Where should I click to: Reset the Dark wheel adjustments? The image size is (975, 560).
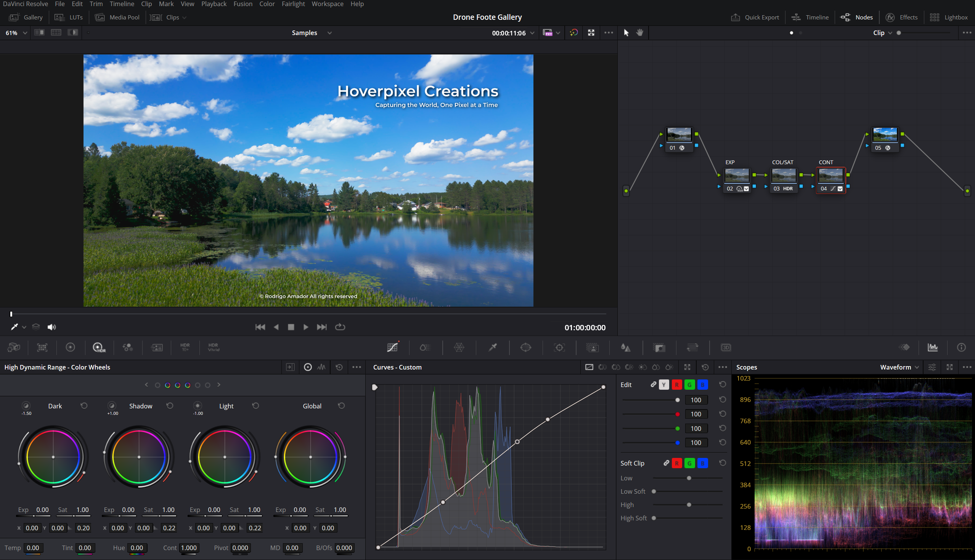[84, 406]
